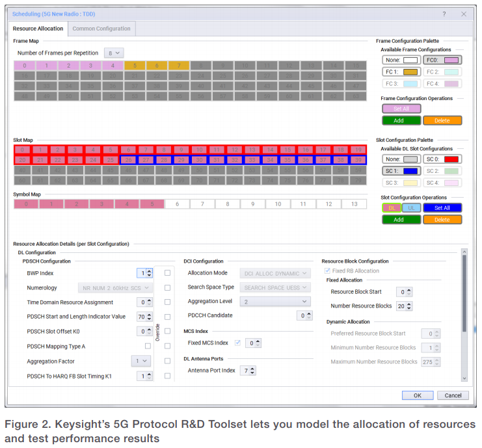Switch to the Common Configuration tab

[x=101, y=29]
